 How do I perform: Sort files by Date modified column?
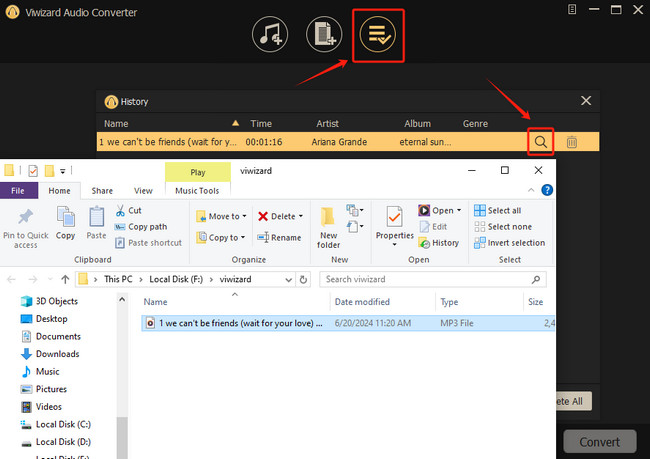[362, 302]
